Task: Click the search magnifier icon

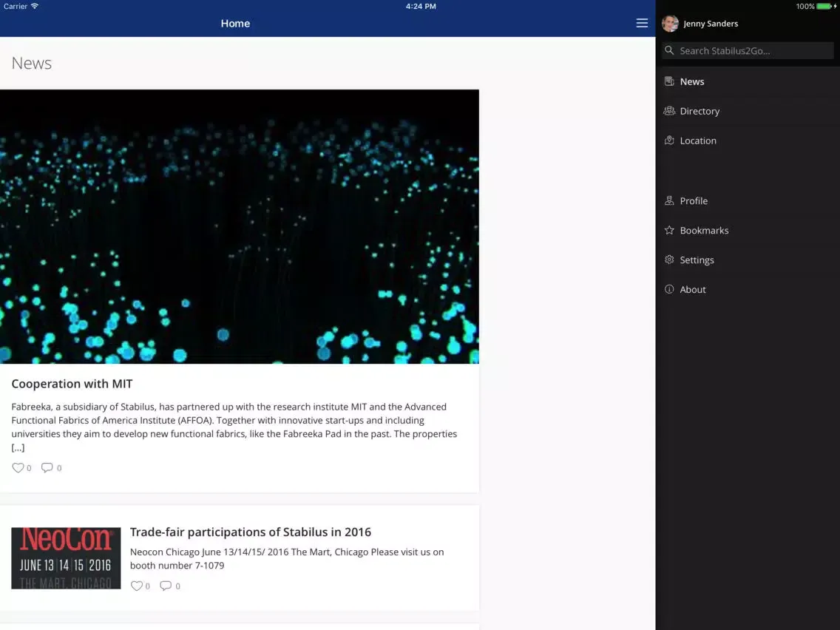Action: click(669, 50)
